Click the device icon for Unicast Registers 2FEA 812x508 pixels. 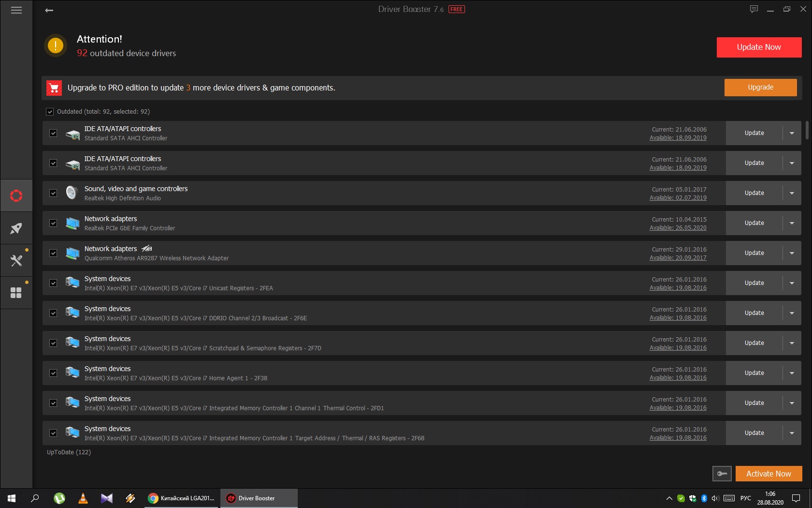72,283
